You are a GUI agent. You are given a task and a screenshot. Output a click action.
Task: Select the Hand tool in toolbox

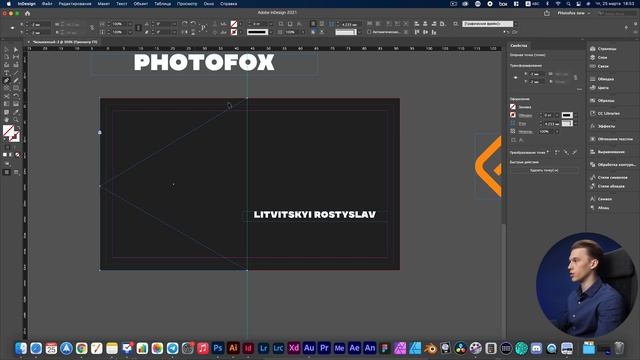click(7, 120)
